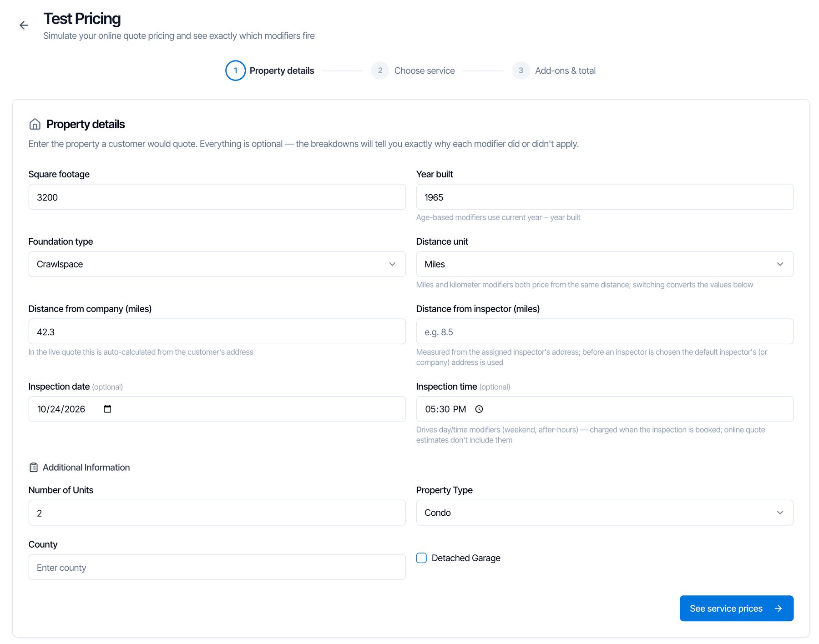This screenshot has height=644, width=819.
Task: Select the Property details step label
Action: [x=282, y=70]
